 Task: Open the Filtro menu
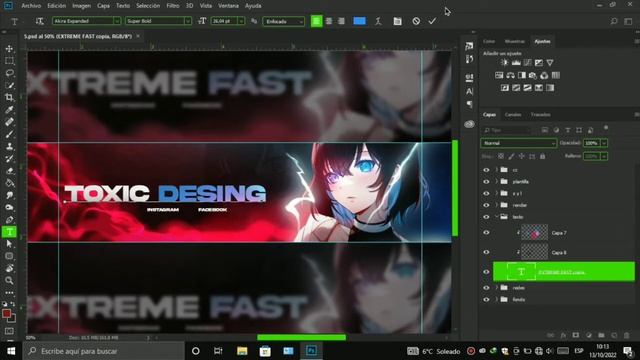coord(173,6)
